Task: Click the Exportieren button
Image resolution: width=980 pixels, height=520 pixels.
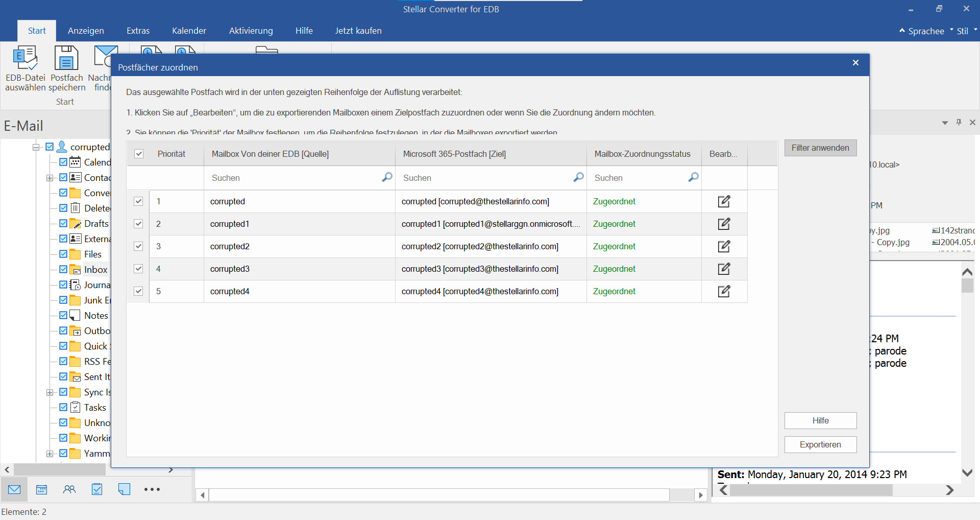Action: [x=820, y=444]
